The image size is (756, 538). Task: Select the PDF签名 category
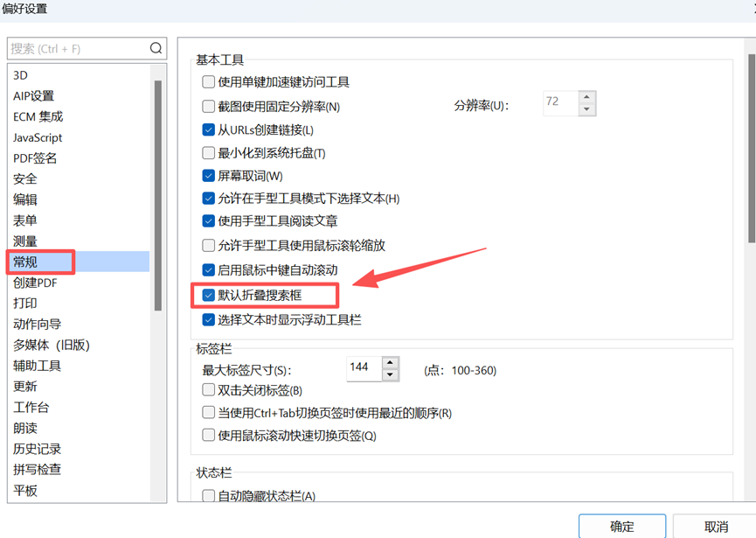(35, 158)
